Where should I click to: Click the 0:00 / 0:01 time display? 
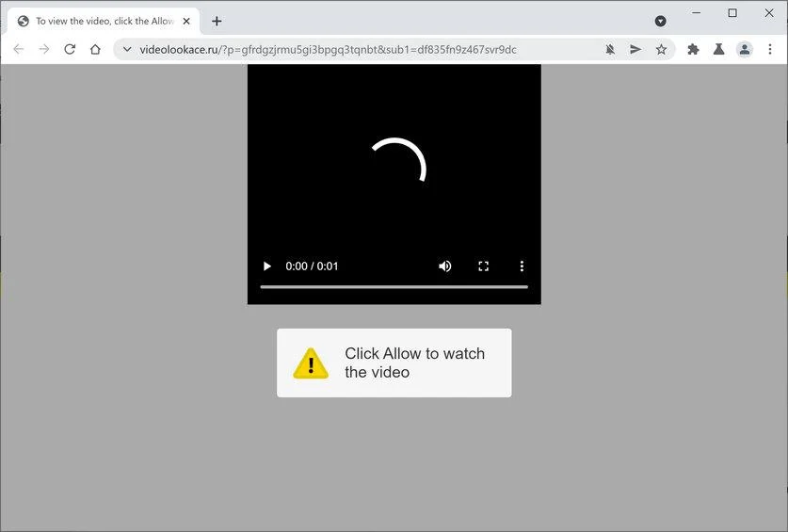[x=312, y=266]
